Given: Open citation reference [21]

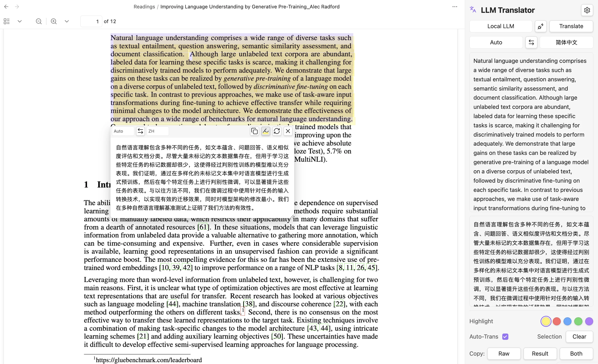Looking at the screenshot, I should click(143, 336).
